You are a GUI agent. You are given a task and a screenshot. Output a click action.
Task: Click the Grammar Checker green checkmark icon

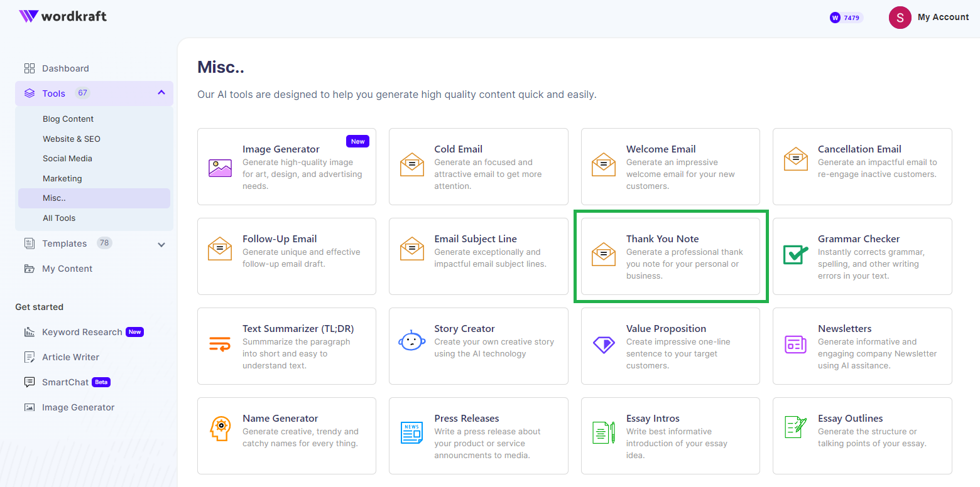[795, 254]
